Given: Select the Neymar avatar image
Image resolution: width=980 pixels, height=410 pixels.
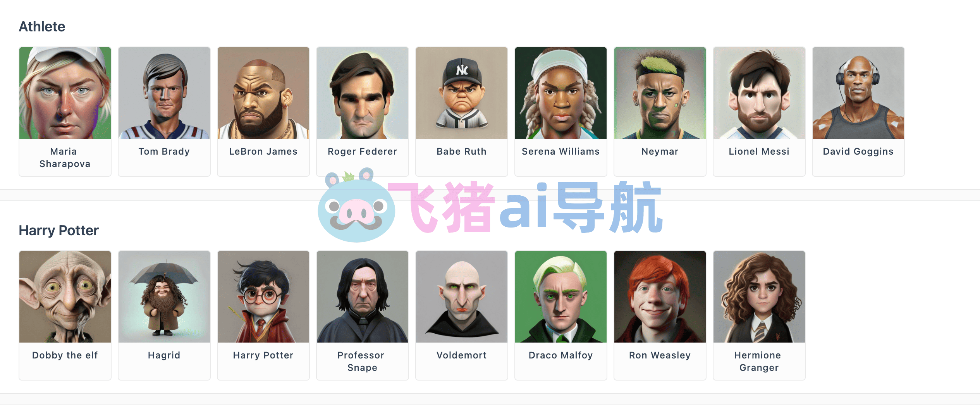Looking at the screenshot, I should pyautogui.click(x=660, y=93).
